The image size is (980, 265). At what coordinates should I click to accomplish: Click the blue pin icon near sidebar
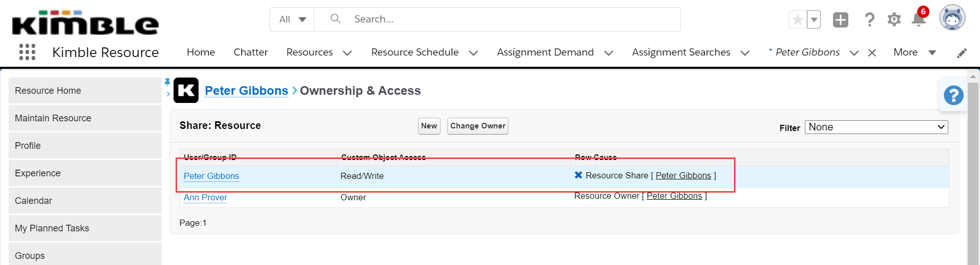click(x=167, y=82)
